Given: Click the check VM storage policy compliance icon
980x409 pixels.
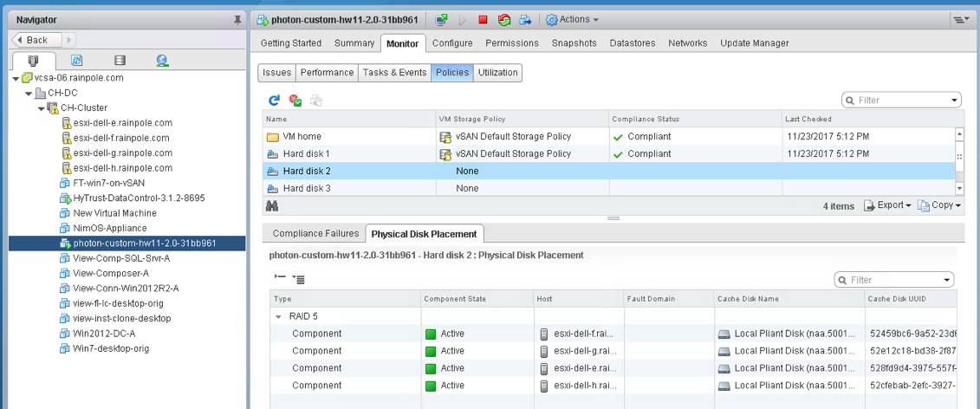Looking at the screenshot, I should (295, 101).
